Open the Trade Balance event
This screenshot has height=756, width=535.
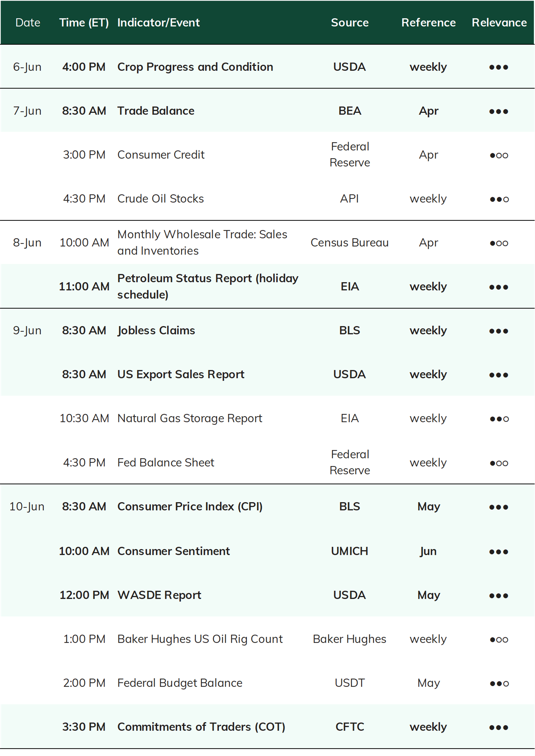tap(156, 111)
